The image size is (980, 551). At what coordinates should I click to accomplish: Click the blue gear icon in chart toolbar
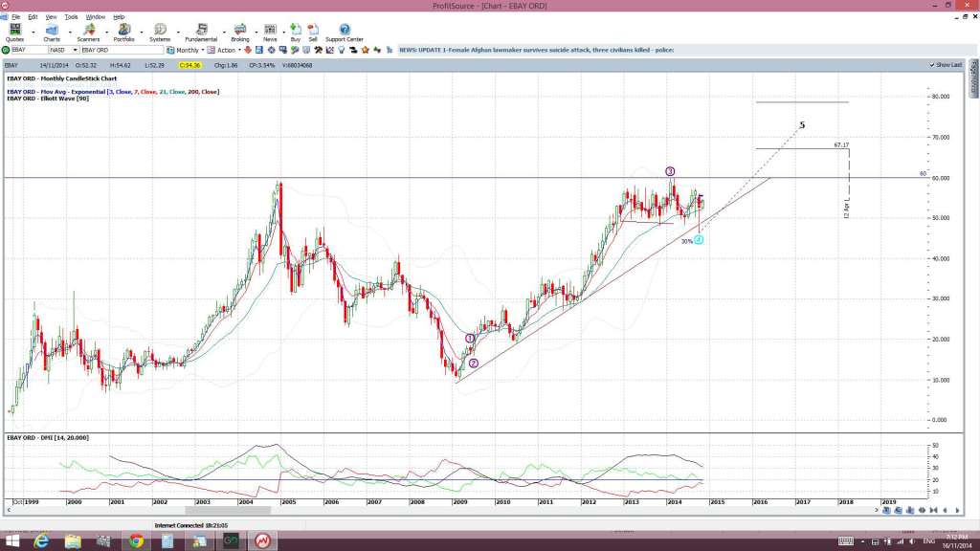coord(271,50)
